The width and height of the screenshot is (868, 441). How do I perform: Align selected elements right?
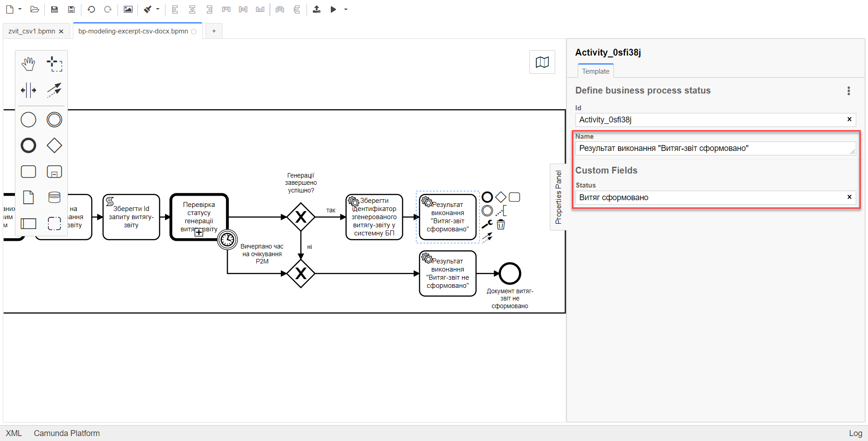209,9
